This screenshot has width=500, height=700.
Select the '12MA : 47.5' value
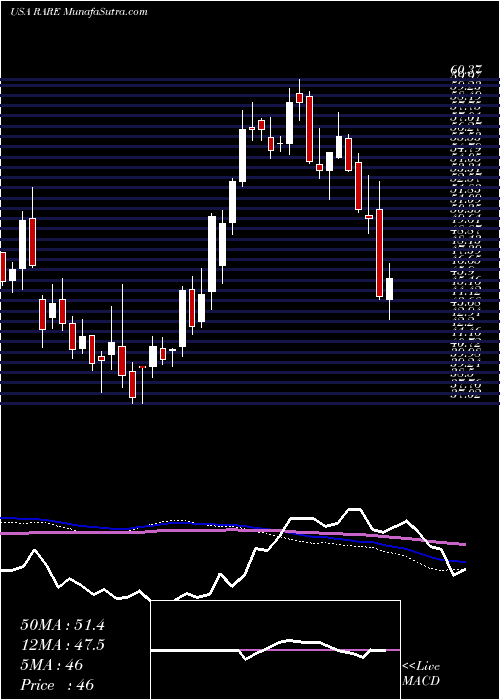(x=62, y=645)
